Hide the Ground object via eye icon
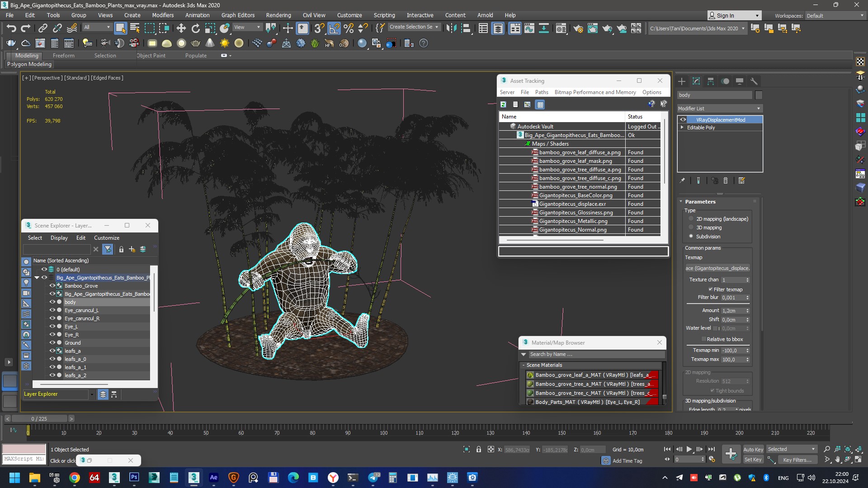 point(52,343)
